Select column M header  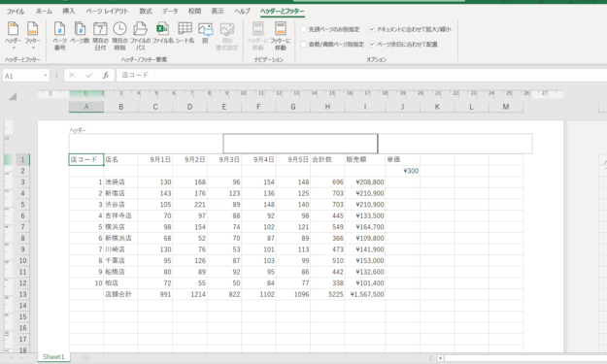506,107
